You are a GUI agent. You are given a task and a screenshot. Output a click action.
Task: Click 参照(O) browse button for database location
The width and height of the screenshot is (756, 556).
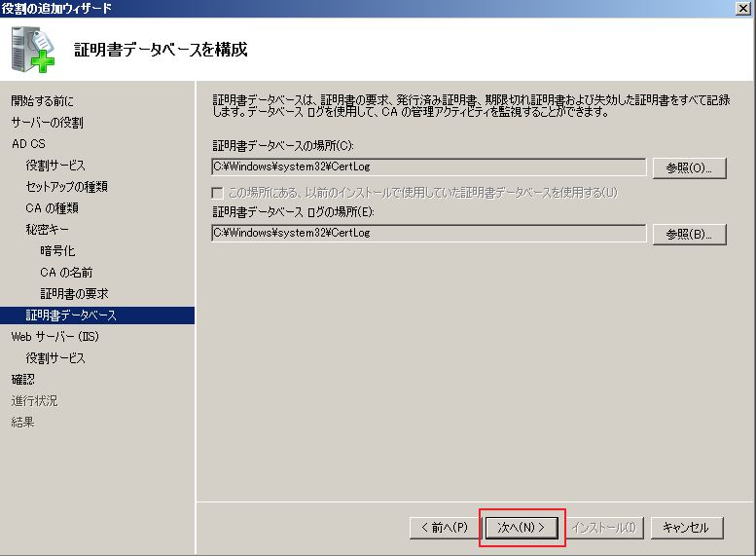[690, 167]
